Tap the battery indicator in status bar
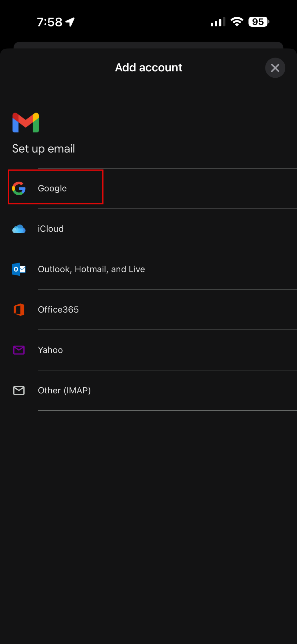Screen dimensions: 297x644 click(259, 22)
